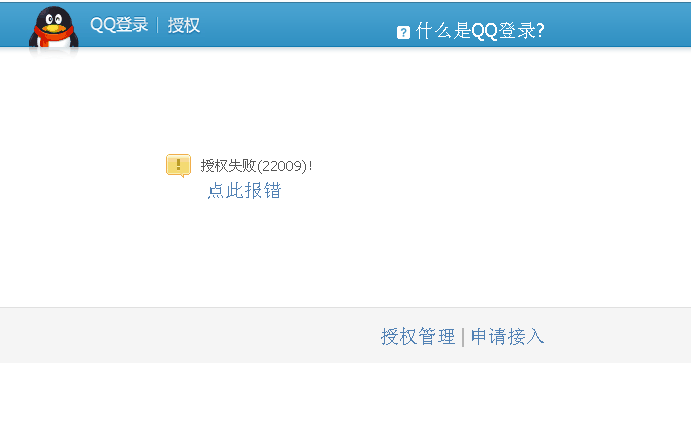Click the separator between 授权管理 and 申请接入
691x430 pixels.
463,337
